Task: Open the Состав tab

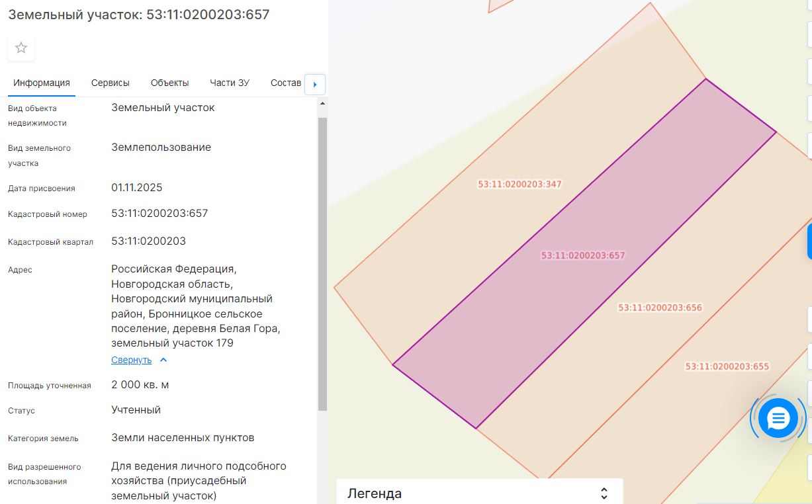Action: (x=286, y=83)
